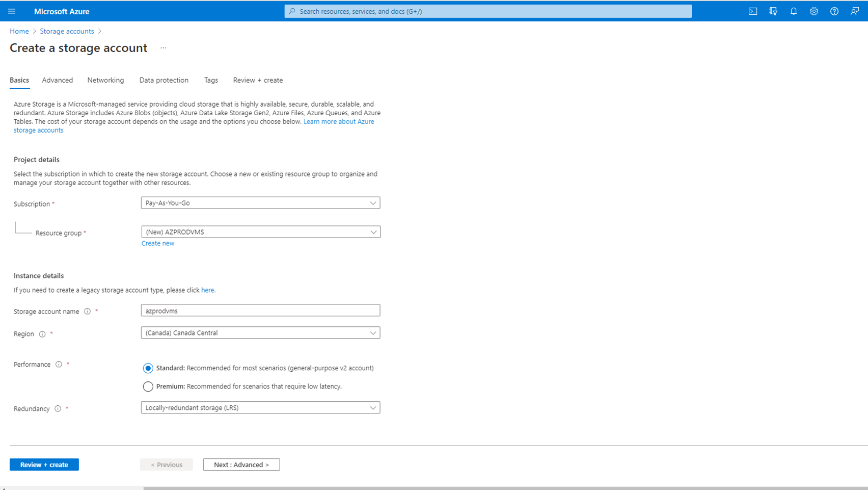This screenshot has width=868, height=490.
Task: Select Premium performance option
Action: [x=148, y=386]
